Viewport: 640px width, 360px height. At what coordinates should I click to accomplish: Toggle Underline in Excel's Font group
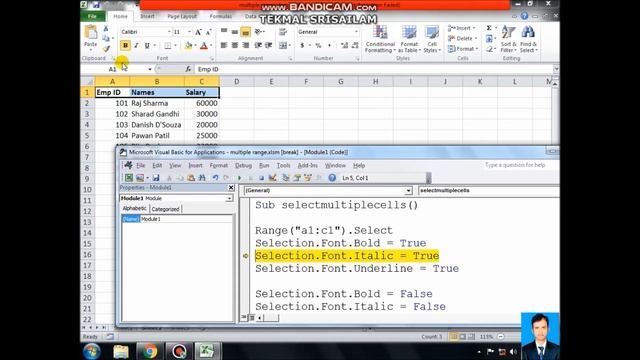point(147,45)
